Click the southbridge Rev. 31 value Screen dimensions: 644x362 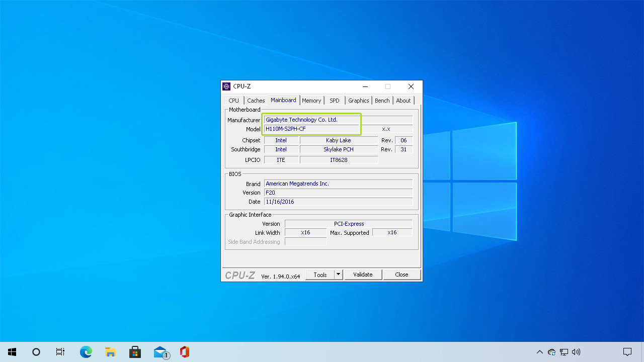pyautogui.click(x=404, y=149)
